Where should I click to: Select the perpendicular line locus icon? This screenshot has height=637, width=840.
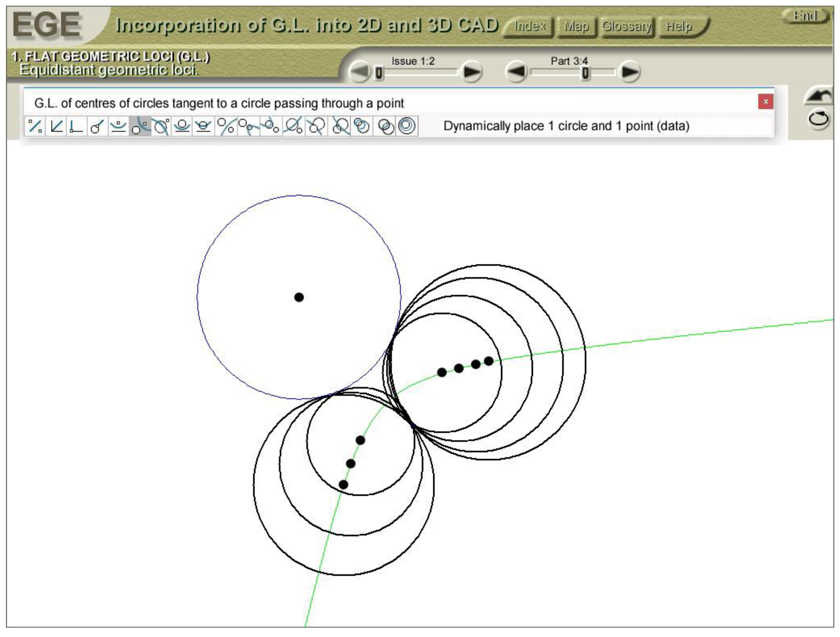click(76, 126)
